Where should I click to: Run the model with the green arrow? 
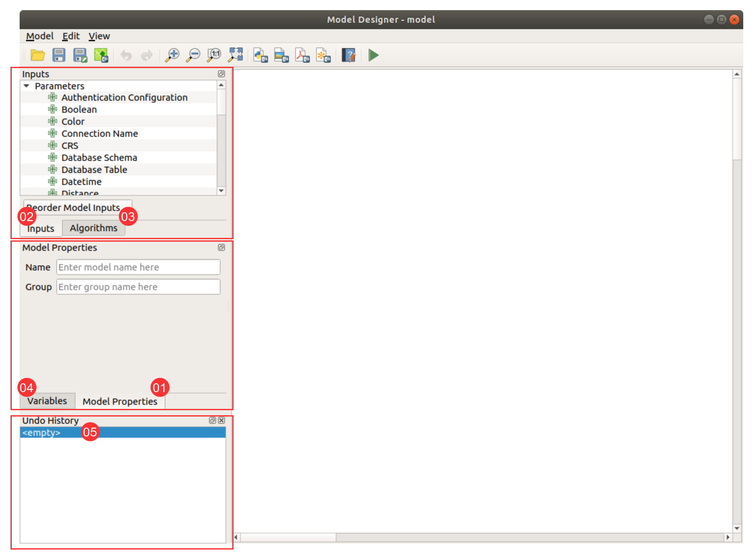(373, 55)
